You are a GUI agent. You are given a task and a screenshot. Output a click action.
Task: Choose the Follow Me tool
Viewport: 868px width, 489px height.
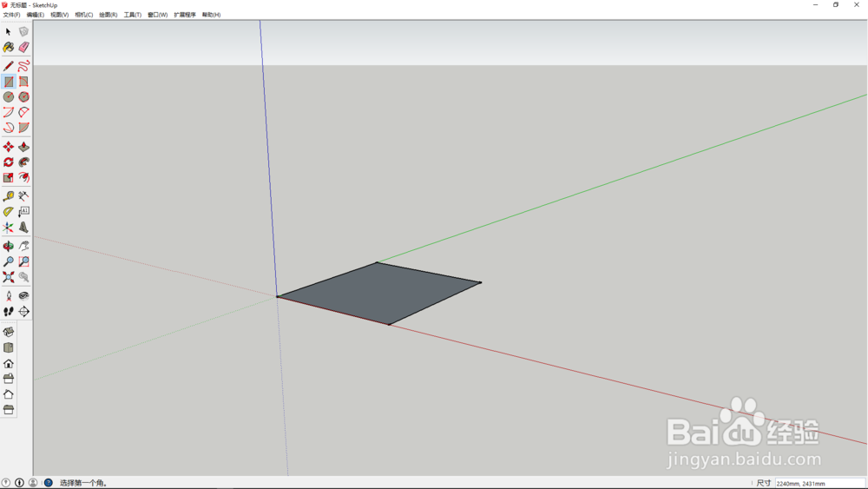point(23,162)
